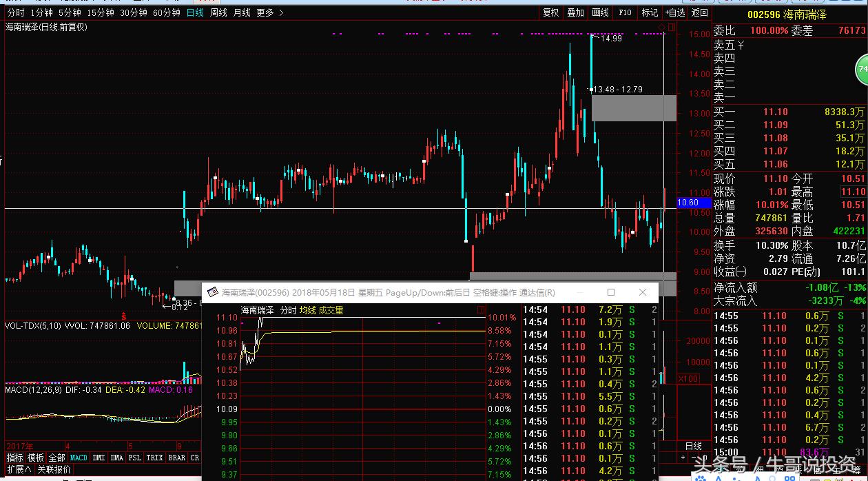Select the DMI indicator tab

pos(99,458)
